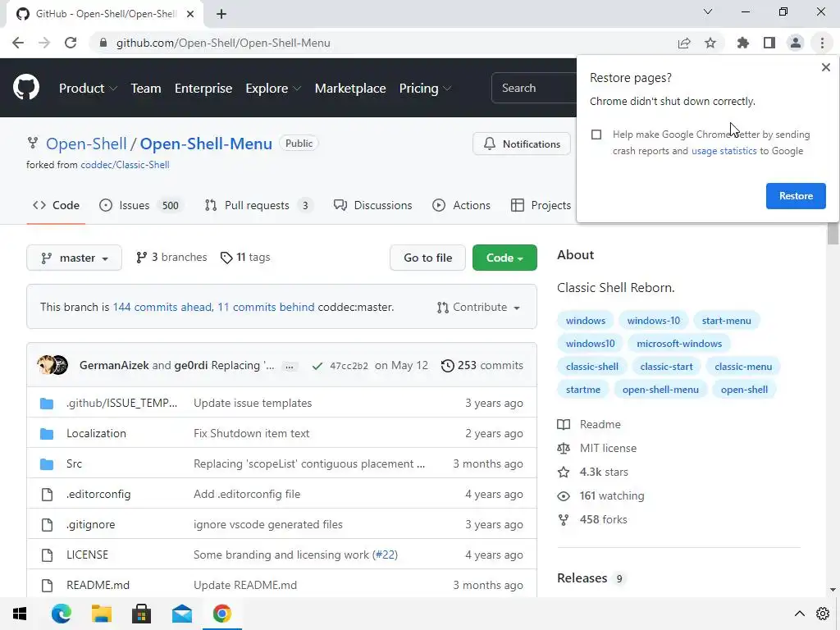Screen dimensions: 840x630
Task: Open green Code dropdown button
Action: tap(504, 258)
